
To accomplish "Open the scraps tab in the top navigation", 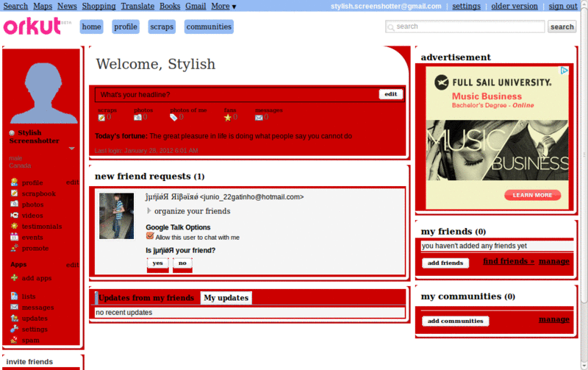I will [x=162, y=26].
